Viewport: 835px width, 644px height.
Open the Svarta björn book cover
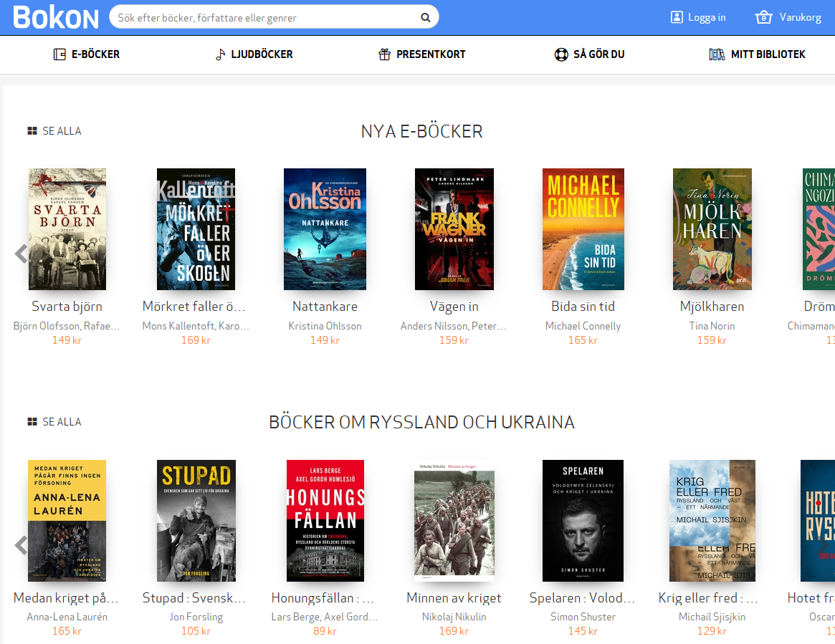pos(67,229)
